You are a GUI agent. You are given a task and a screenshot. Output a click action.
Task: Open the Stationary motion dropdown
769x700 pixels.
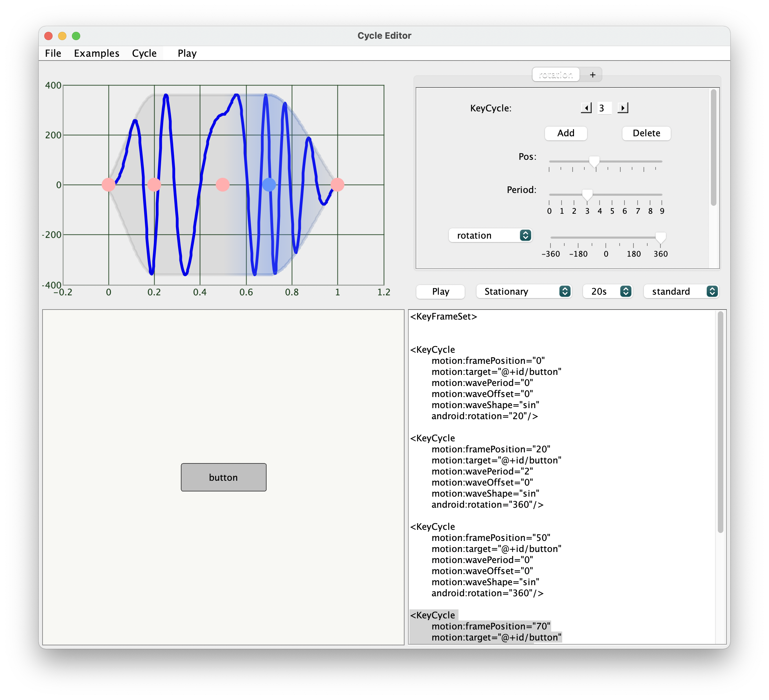[x=524, y=292]
